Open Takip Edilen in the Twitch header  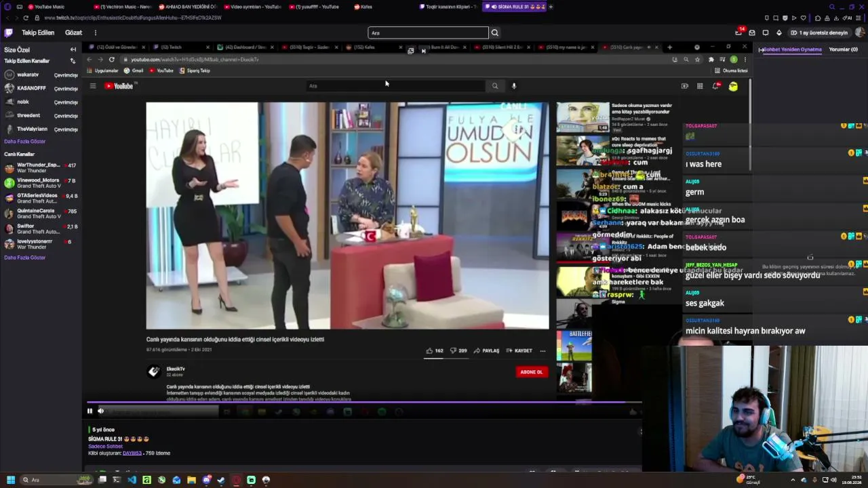pyautogui.click(x=38, y=33)
